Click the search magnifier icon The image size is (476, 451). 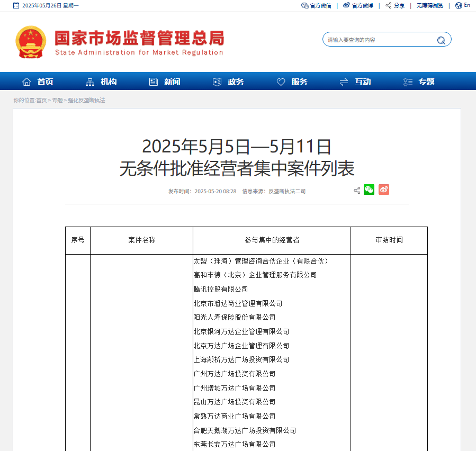coord(441,40)
